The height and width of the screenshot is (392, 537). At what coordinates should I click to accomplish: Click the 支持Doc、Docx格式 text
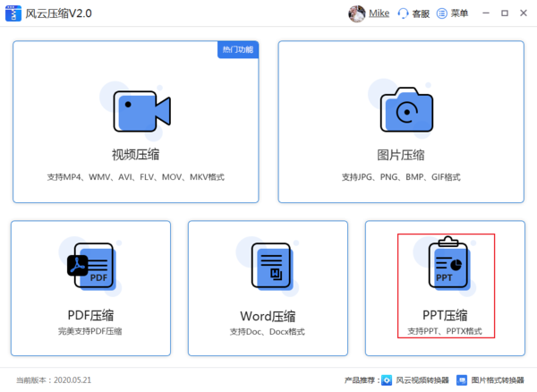point(268,332)
